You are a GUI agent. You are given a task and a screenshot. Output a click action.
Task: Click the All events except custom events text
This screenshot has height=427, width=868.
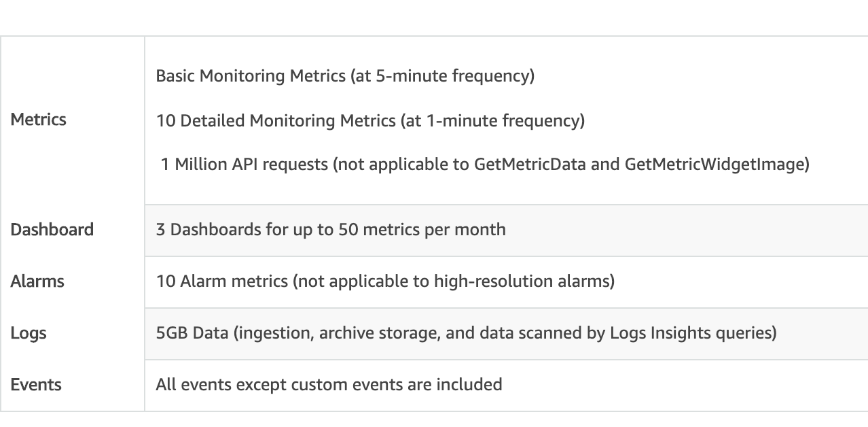(x=329, y=385)
